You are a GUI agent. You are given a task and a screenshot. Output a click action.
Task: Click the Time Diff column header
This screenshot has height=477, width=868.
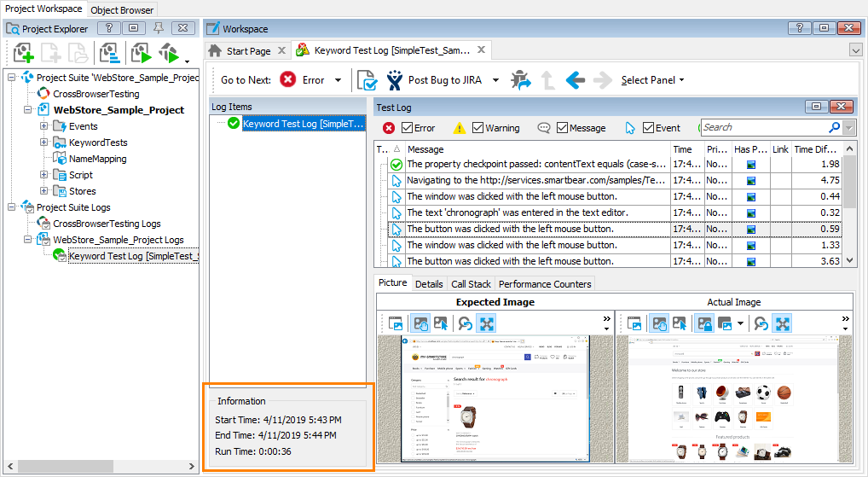pos(816,149)
